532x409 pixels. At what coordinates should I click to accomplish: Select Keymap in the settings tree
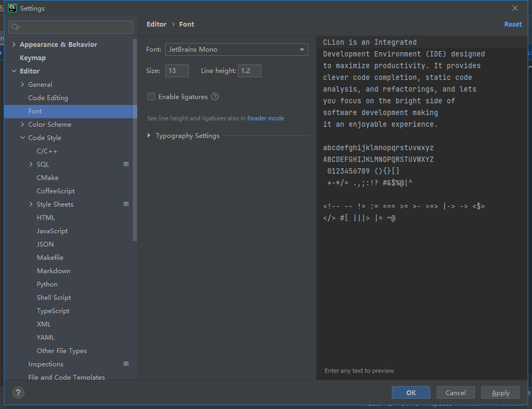coord(33,58)
